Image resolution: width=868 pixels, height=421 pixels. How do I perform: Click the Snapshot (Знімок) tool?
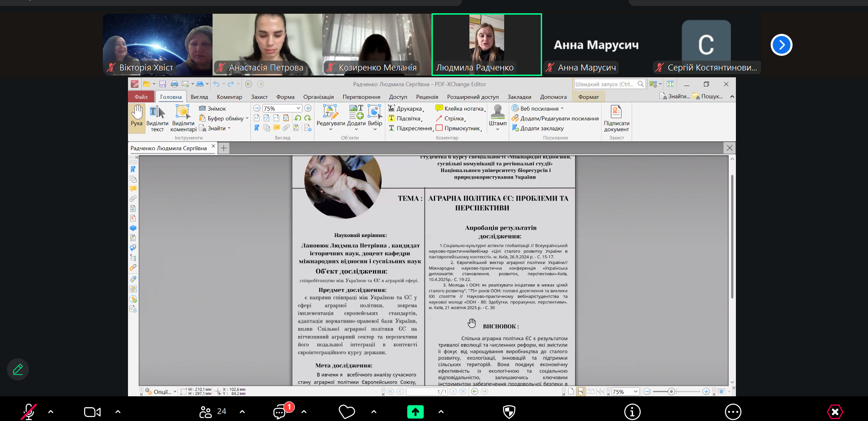(213, 108)
